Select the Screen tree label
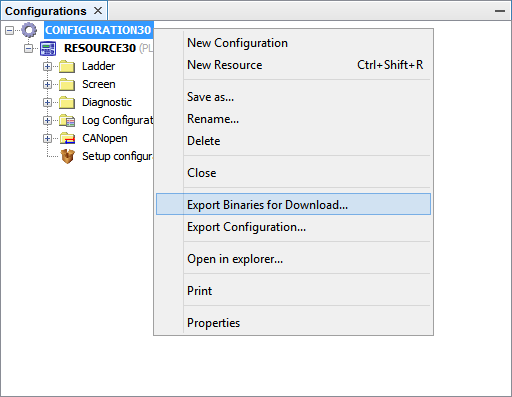 click(x=99, y=84)
